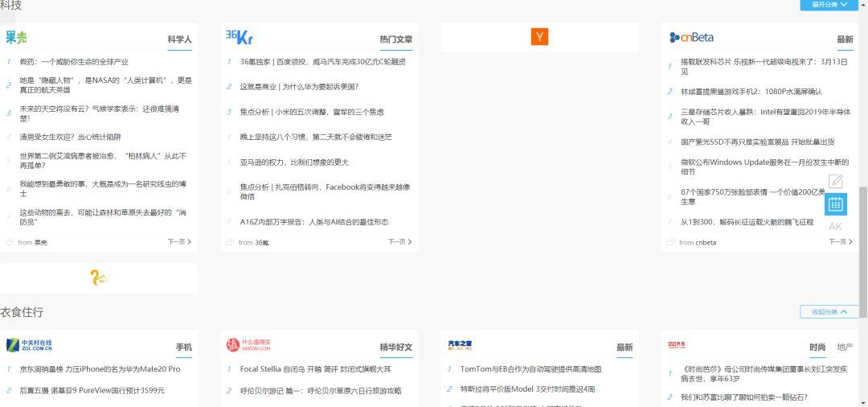Open article 这些动物的离去 消防员
This screenshot has height=407, width=868.
(x=103, y=217)
